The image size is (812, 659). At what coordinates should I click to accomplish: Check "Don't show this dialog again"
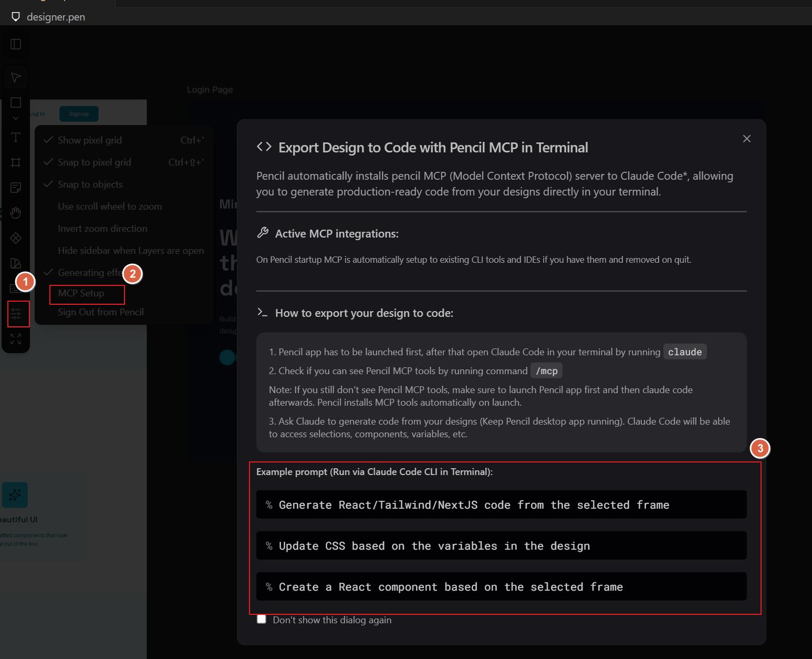coord(262,619)
